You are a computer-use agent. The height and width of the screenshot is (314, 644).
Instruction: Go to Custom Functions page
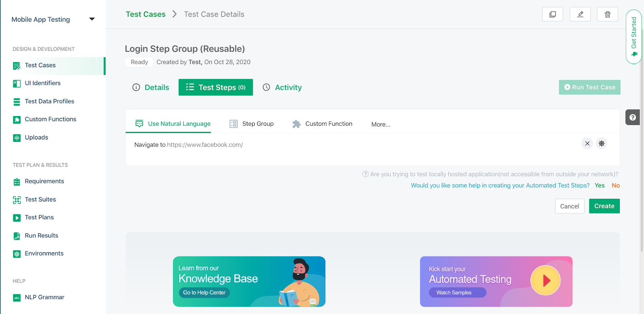50,119
